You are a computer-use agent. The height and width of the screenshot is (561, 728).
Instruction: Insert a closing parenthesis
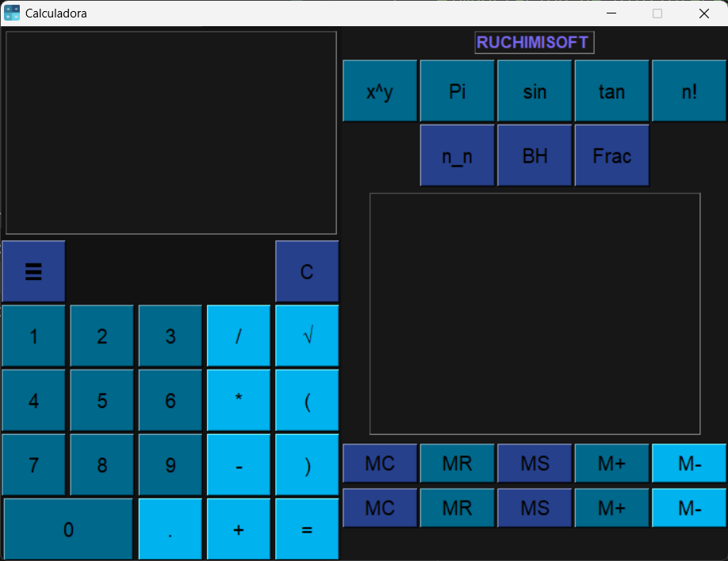click(307, 464)
